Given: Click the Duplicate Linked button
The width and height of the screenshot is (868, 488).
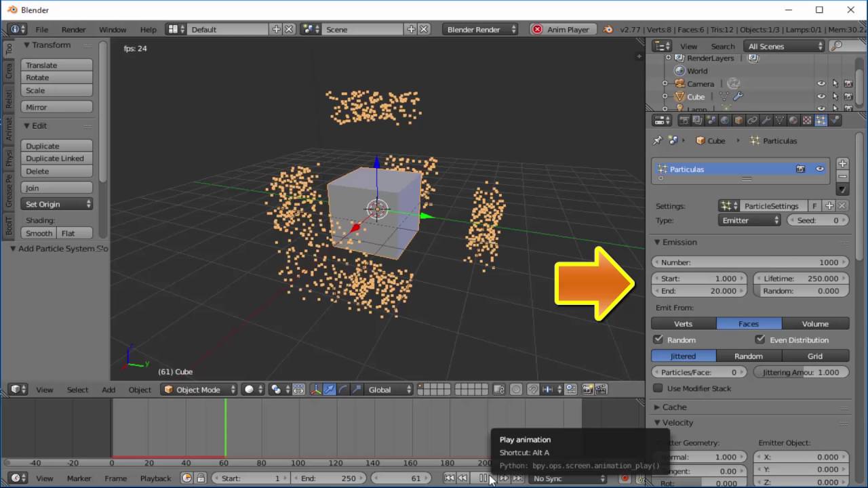Looking at the screenshot, I should [57, 159].
